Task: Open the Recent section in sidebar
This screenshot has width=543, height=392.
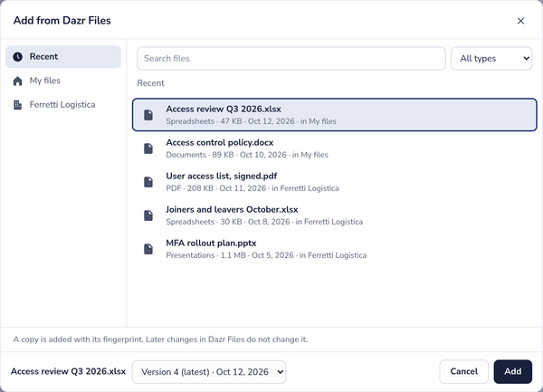Action: (x=63, y=57)
